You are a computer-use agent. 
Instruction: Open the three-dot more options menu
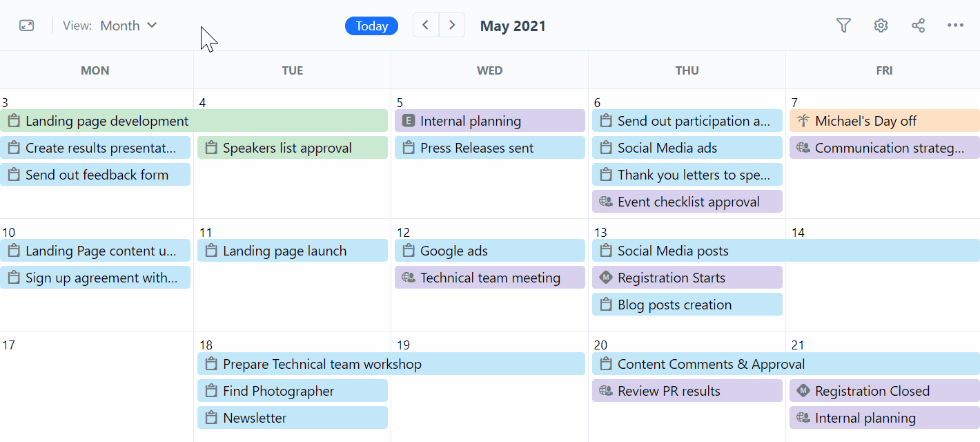(x=955, y=26)
